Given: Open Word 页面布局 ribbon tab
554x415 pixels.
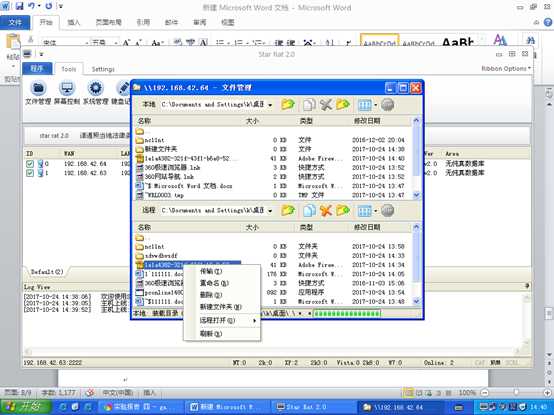Looking at the screenshot, I should (108, 22).
